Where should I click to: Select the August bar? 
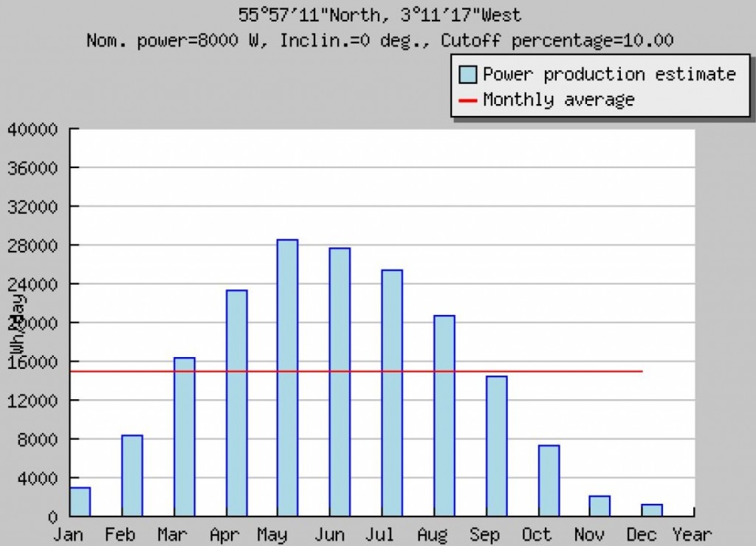point(444,416)
